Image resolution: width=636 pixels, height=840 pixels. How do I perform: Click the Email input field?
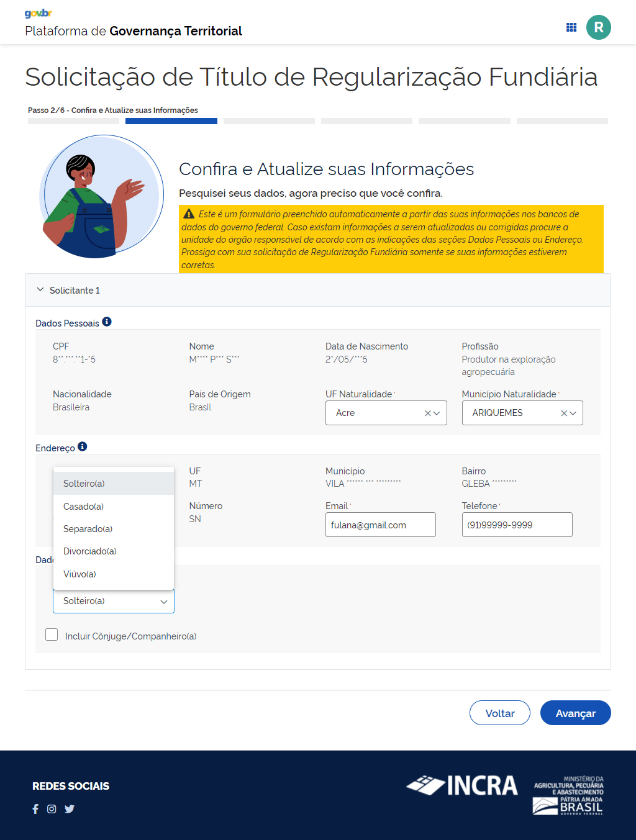(x=380, y=525)
